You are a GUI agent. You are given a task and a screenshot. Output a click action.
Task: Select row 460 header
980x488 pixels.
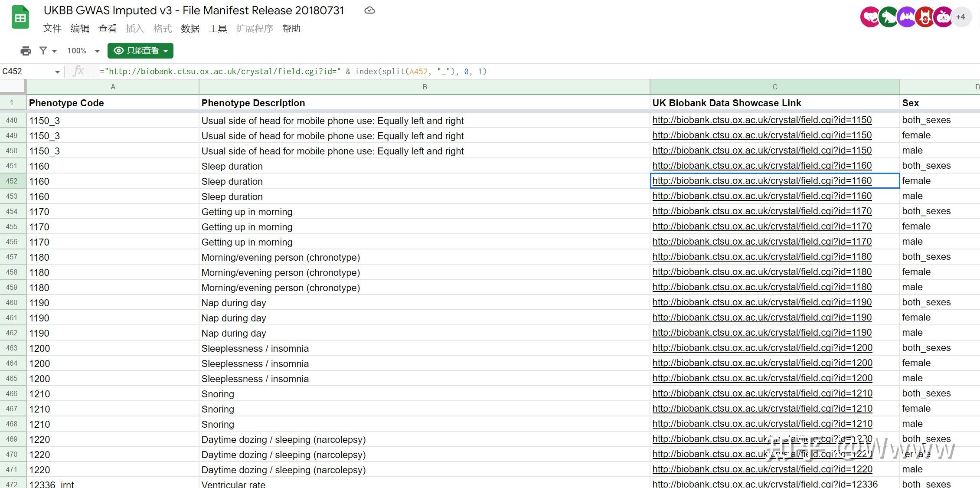coord(12,302)
